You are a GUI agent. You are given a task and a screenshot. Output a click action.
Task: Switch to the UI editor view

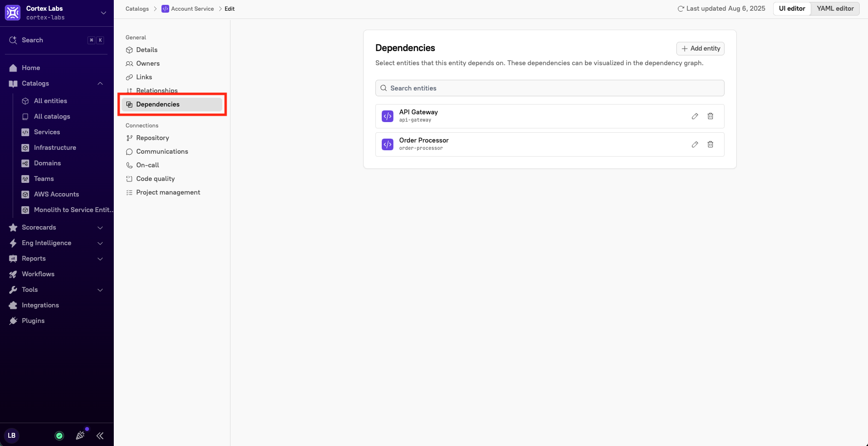pos(792,8)
